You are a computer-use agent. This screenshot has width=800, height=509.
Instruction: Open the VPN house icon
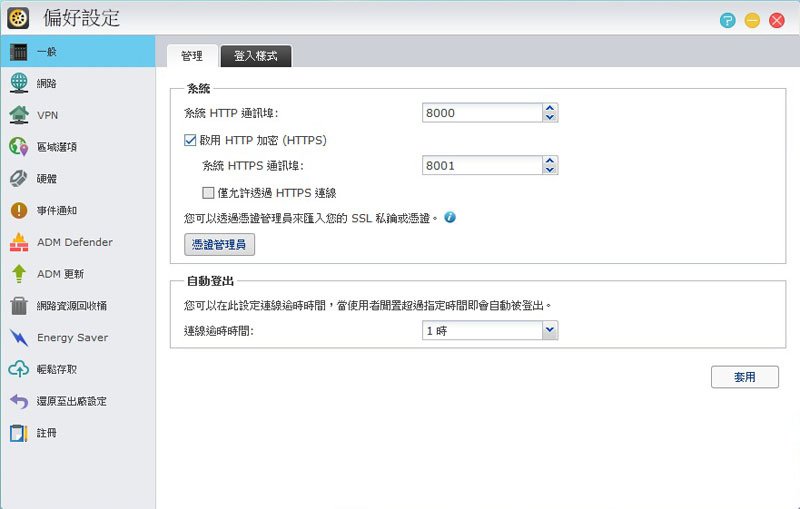(x=19, y=115)
